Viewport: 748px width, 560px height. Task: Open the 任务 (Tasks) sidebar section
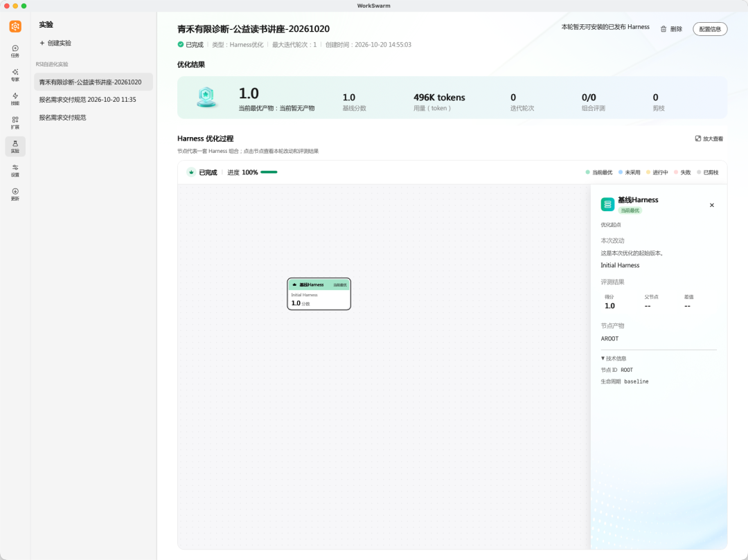click(x=15, y=51)
